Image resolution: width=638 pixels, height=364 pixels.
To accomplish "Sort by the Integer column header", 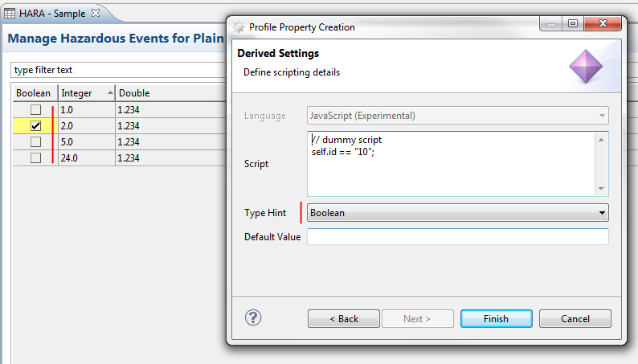I will click(86, 93).
